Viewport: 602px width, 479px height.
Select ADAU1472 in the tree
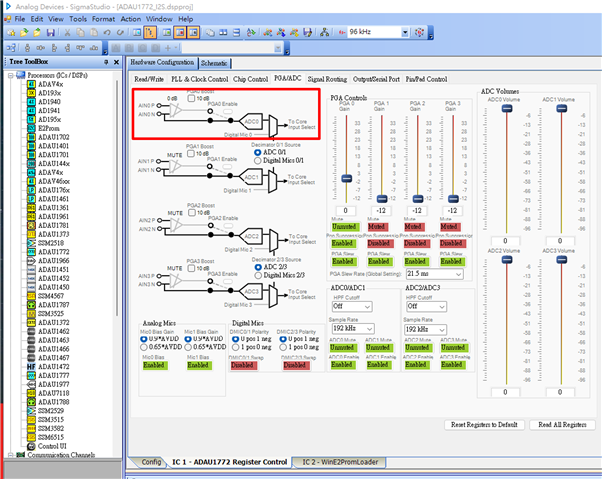click(53, 367)
